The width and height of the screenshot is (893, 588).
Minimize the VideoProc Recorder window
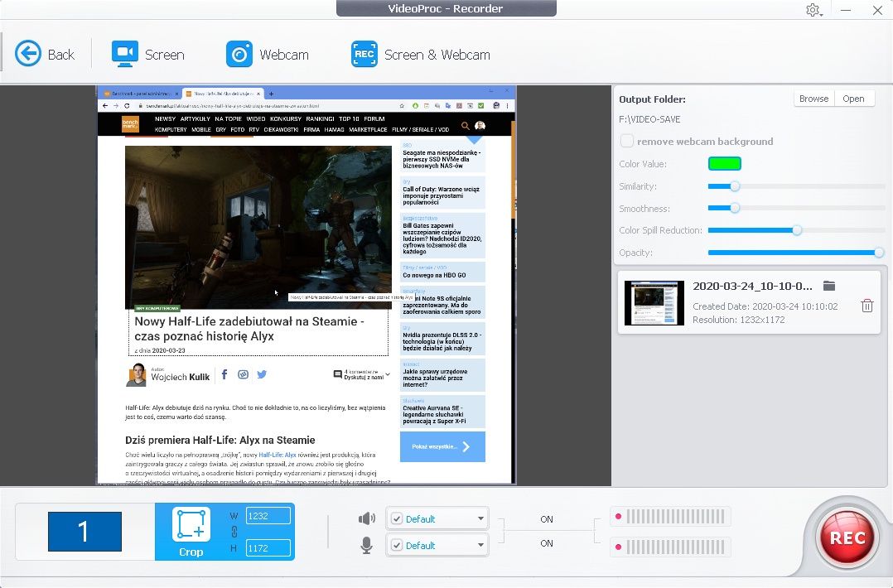tap(846, 10)
